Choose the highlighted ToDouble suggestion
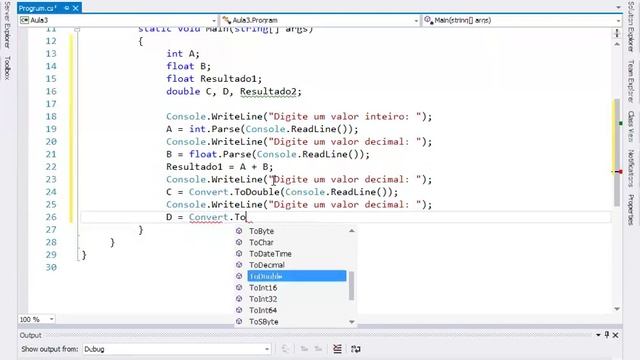This screenshot has height=360, width=640. pos(296,276)
